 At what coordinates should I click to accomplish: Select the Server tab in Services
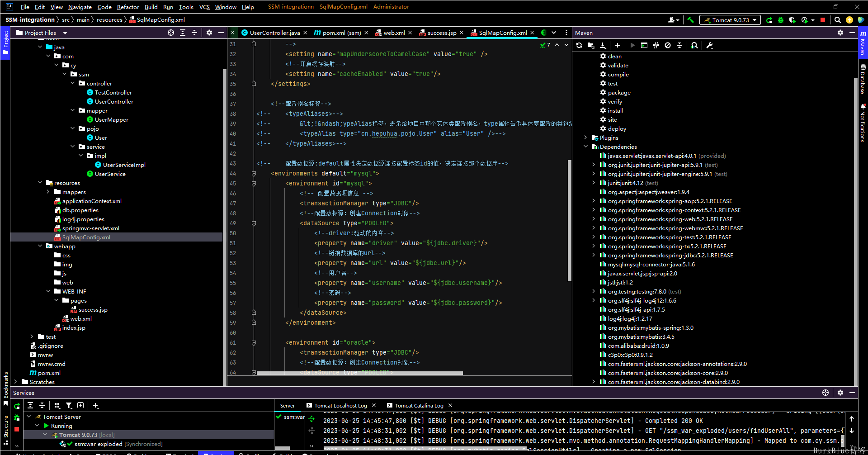[x=287, y=406]
